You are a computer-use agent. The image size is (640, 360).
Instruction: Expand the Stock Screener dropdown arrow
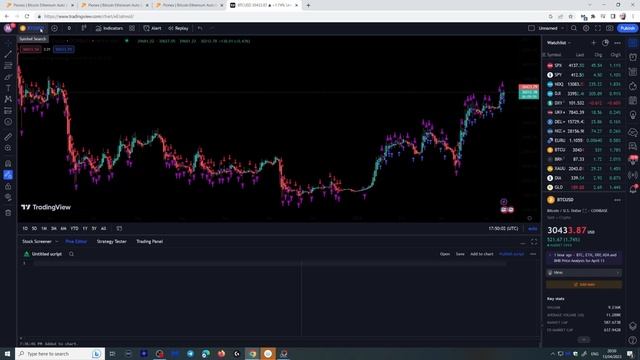[x=57, y=242]
